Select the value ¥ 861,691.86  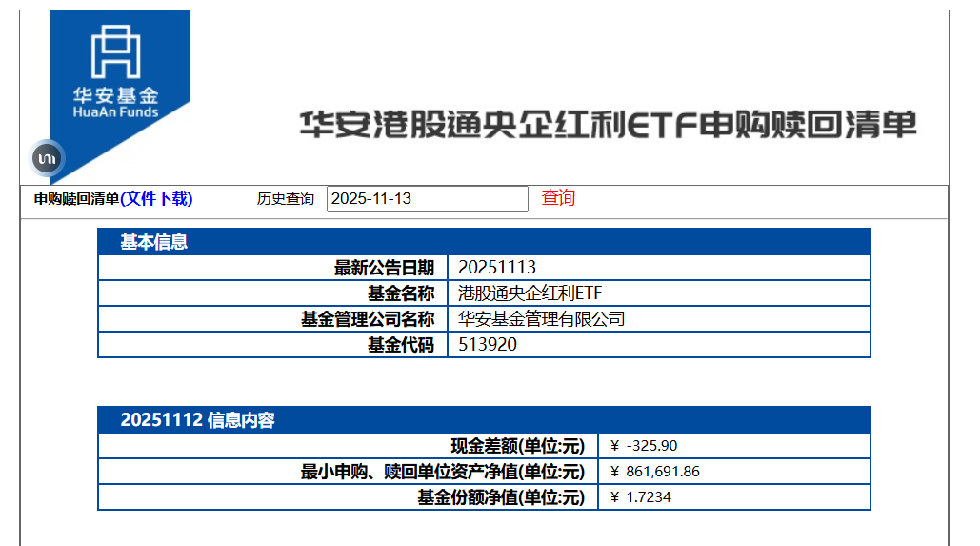(x=655, y=472)
